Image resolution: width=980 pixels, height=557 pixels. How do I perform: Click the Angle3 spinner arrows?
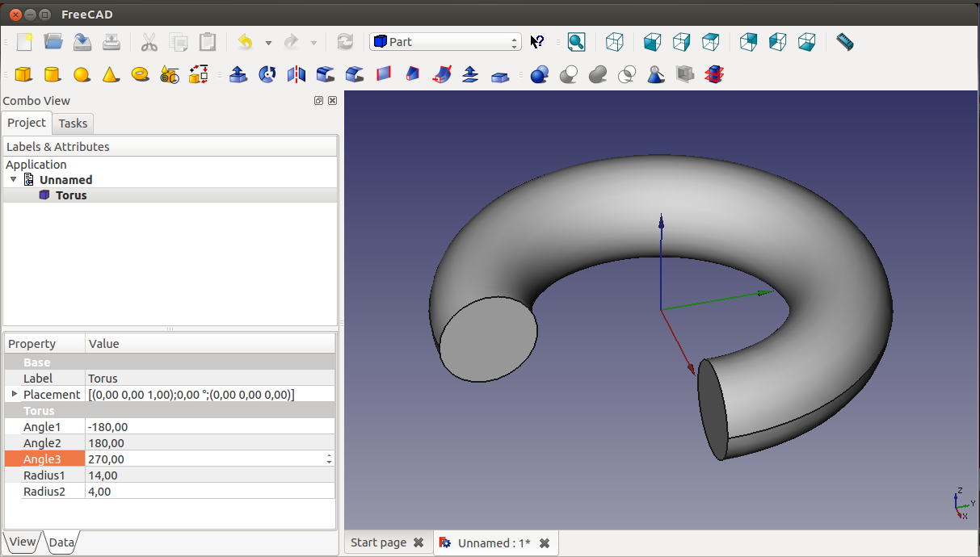(x=329, y=459)
